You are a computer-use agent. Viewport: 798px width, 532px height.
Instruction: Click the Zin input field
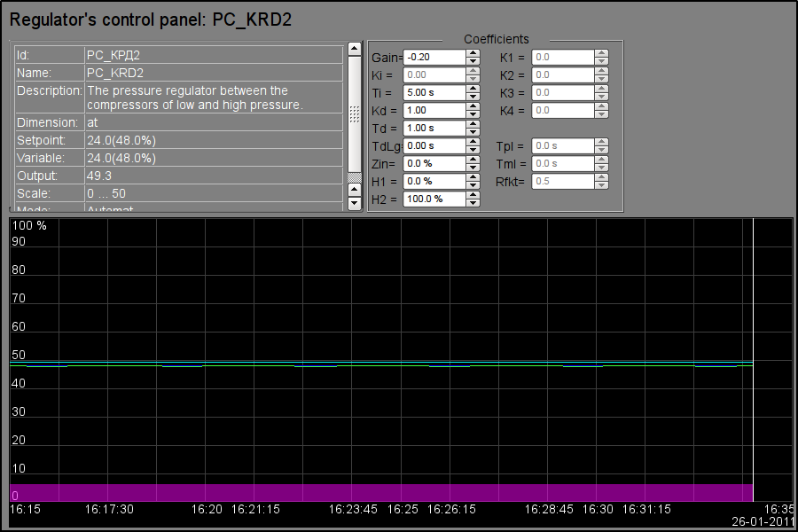434,164
